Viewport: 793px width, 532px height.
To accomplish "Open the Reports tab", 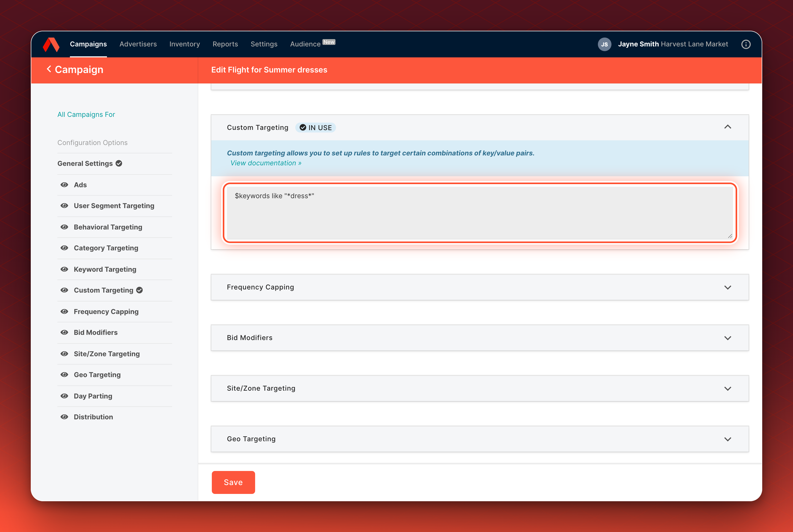I will 225,44.
